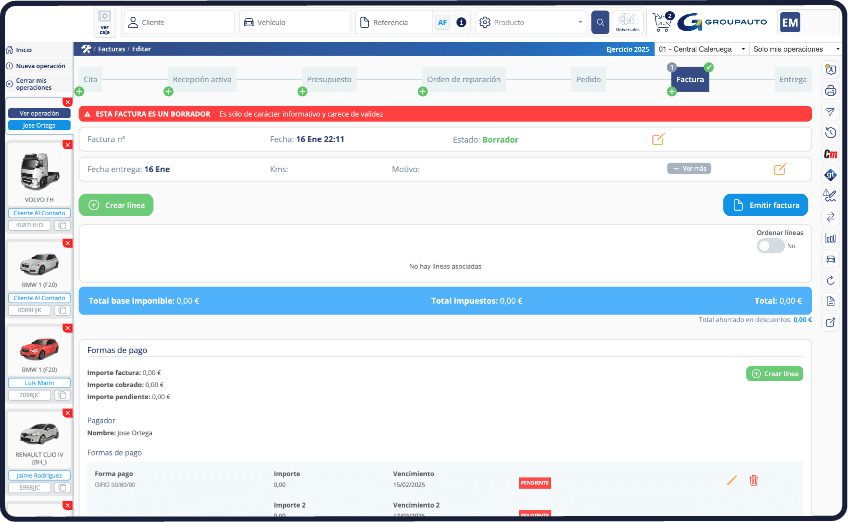Click the AF toggle button in Referencia field
Screen dimensions: 848x522
coord(442,22)
